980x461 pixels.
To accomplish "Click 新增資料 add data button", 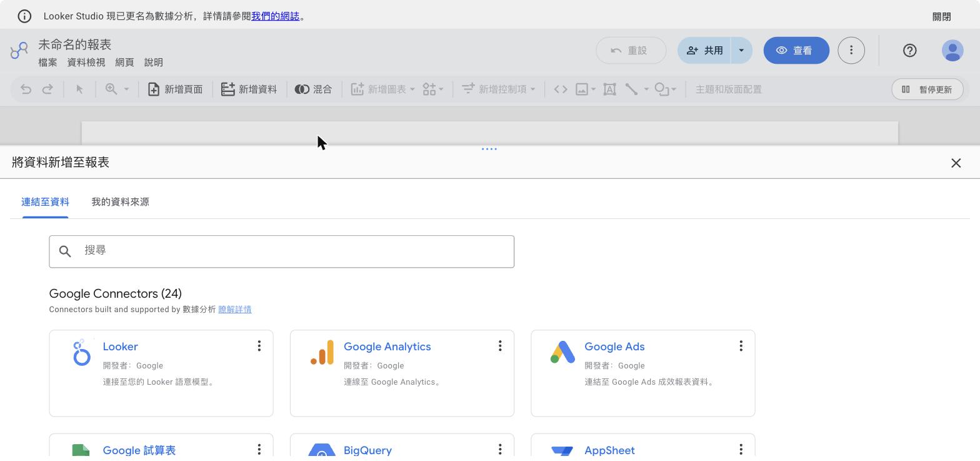I will 249,89.
